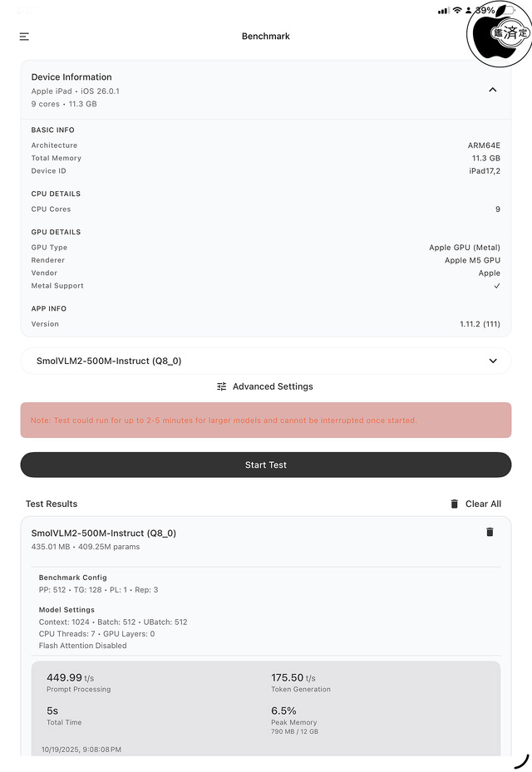Click the Advanced Settings sliders icon
This screenshot has height=772, width=532.
(x=221, y=386)
